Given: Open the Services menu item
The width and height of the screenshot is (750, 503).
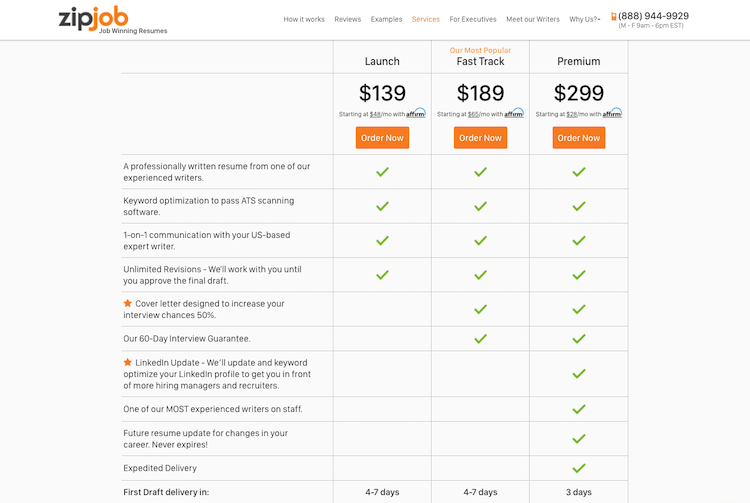Looking at the screenshot, I should (x=426, y=19).
